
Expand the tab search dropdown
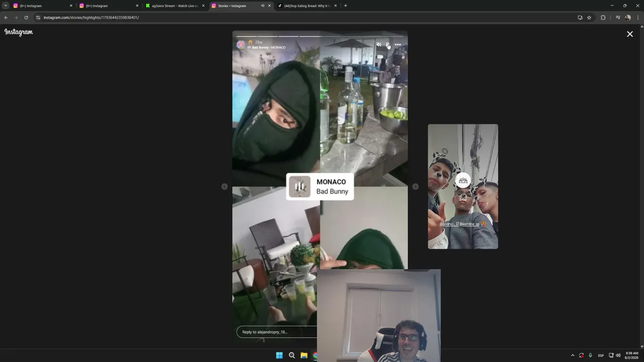point(6,6)
